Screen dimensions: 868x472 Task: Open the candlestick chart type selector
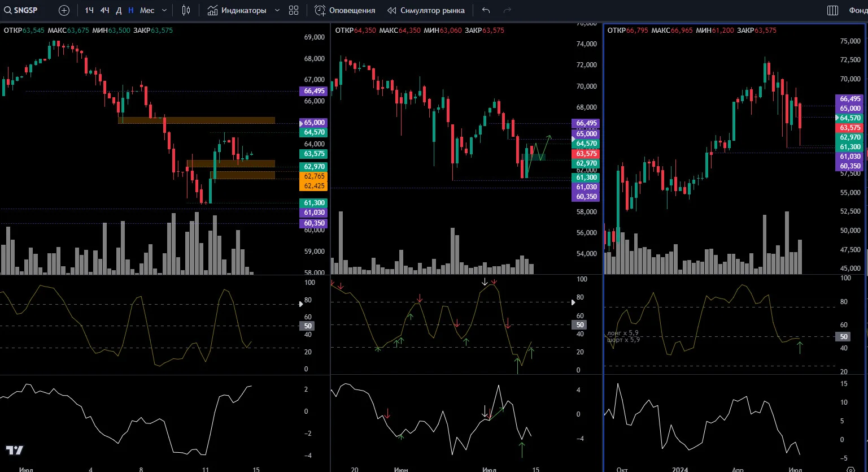pyautogui.click(x=186, y=10)
